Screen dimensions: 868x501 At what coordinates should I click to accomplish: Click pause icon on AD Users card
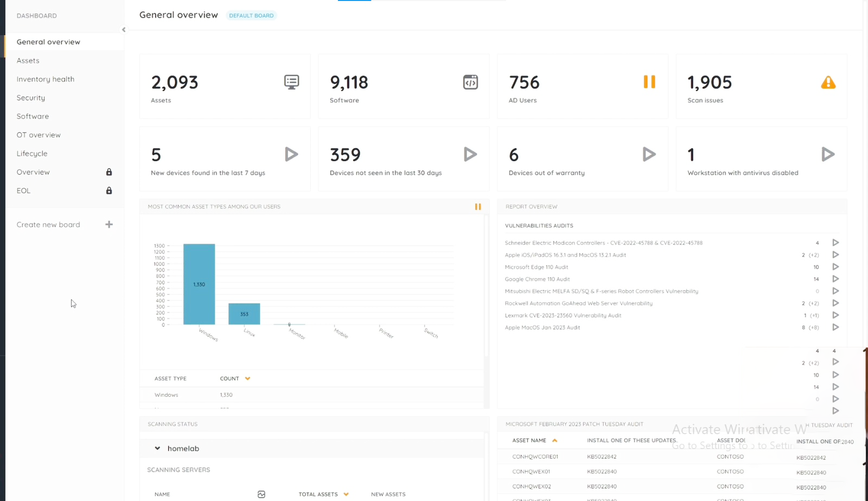tap(649, 82)
